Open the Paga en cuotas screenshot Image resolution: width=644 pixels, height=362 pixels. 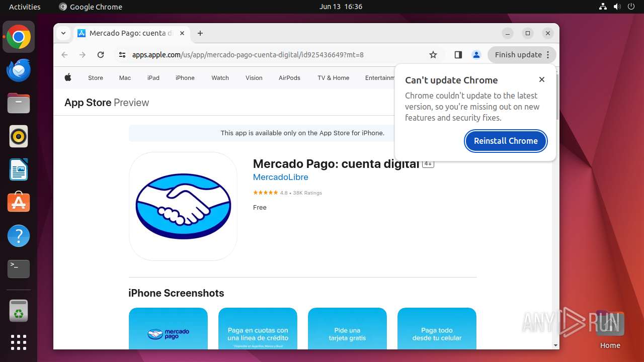pos(258,328)
